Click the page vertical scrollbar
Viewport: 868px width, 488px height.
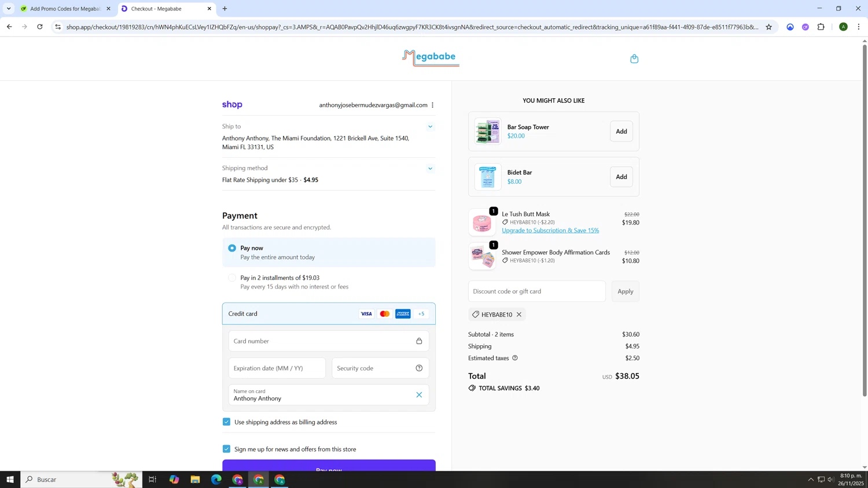(865, 220)
